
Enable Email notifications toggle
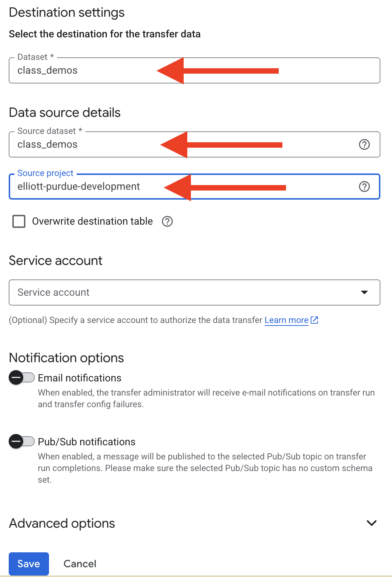pyautogui.click(x=22, y=378)
